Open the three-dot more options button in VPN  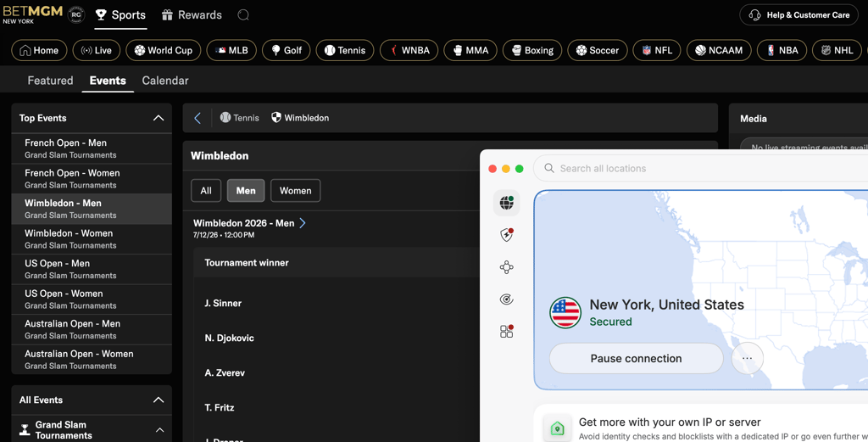point(748,358)
